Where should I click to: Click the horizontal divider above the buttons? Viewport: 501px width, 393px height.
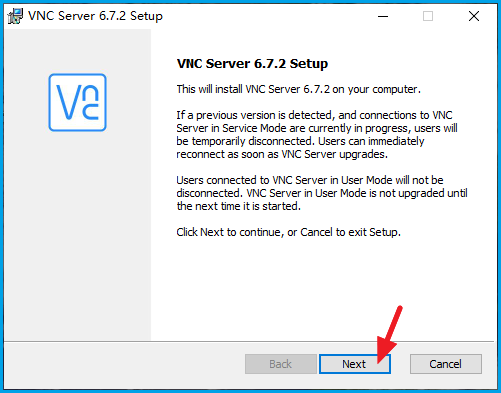(249, 341)
